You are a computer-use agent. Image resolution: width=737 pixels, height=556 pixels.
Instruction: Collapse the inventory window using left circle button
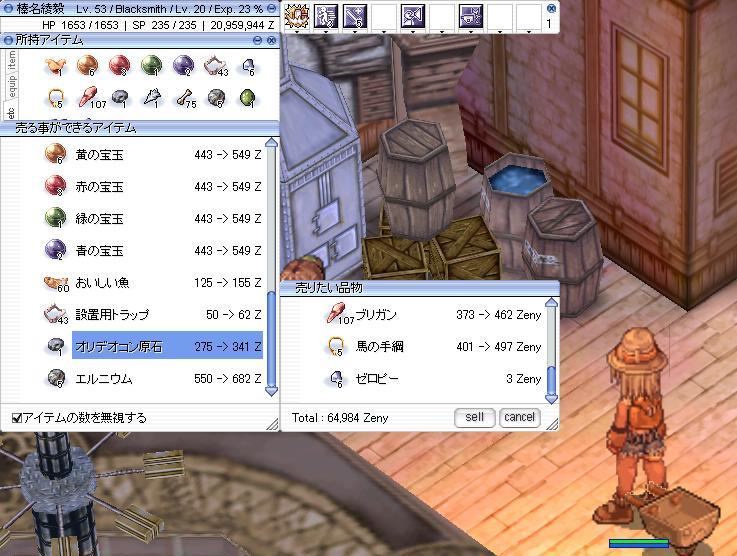point(8,40)
